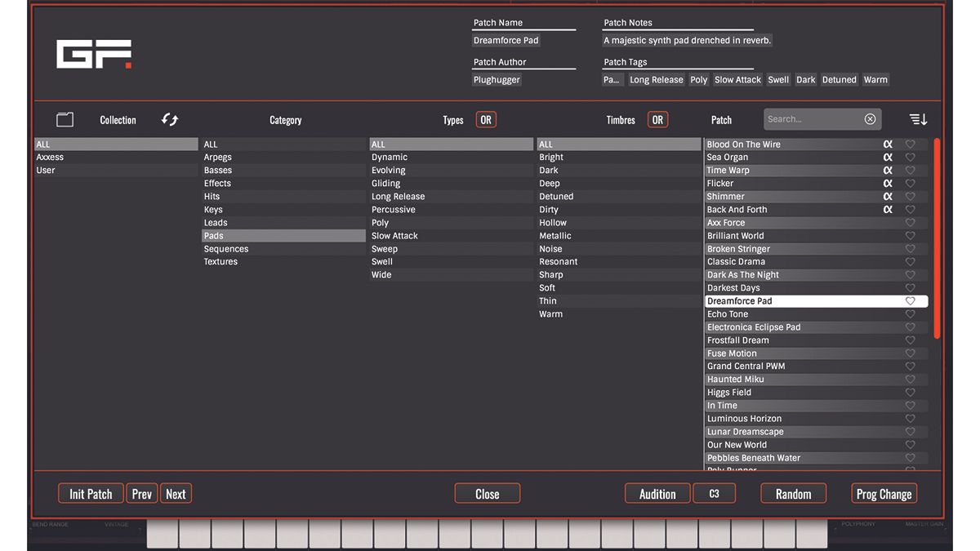Click the factory icon beside Back And Forth

pyautogui.click(x=888, y=209)
